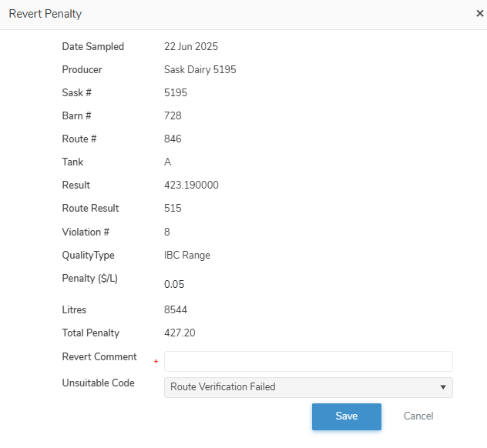Click the Barn # value 728
The width and height of the screenshot is (487, 448).
coord(173,116)
